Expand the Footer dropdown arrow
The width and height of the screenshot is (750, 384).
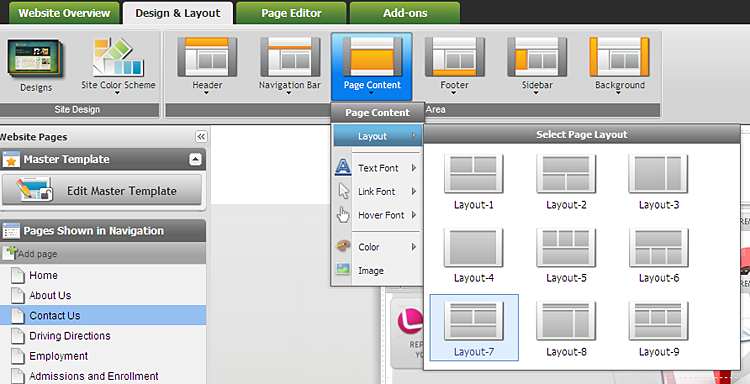453,93
